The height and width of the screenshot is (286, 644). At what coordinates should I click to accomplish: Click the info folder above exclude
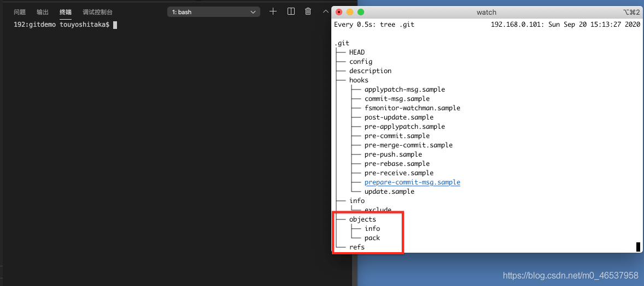(x=357, y=201)
